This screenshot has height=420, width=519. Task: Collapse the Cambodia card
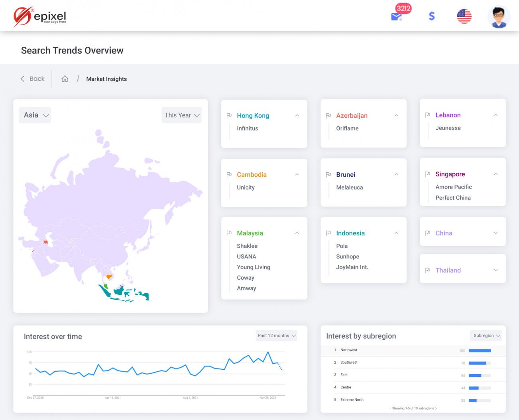297,175
